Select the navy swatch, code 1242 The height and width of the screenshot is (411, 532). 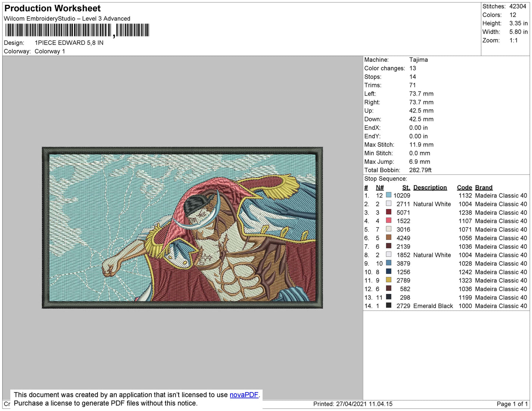388,271
